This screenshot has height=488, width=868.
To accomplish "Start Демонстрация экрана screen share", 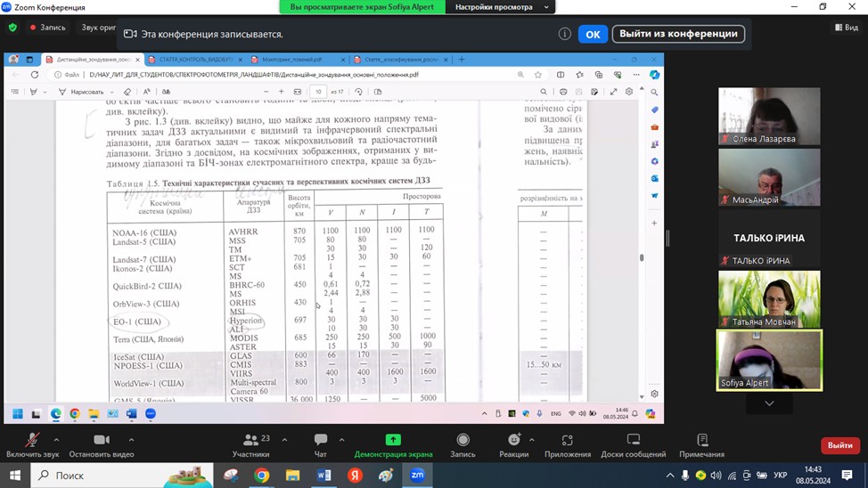I will [x=393, y=445].
